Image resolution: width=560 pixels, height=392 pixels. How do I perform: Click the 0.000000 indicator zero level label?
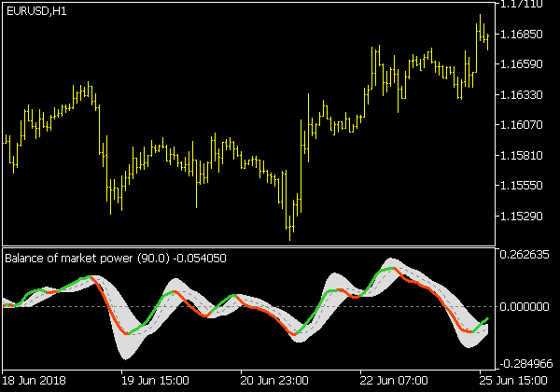[525, 307]
